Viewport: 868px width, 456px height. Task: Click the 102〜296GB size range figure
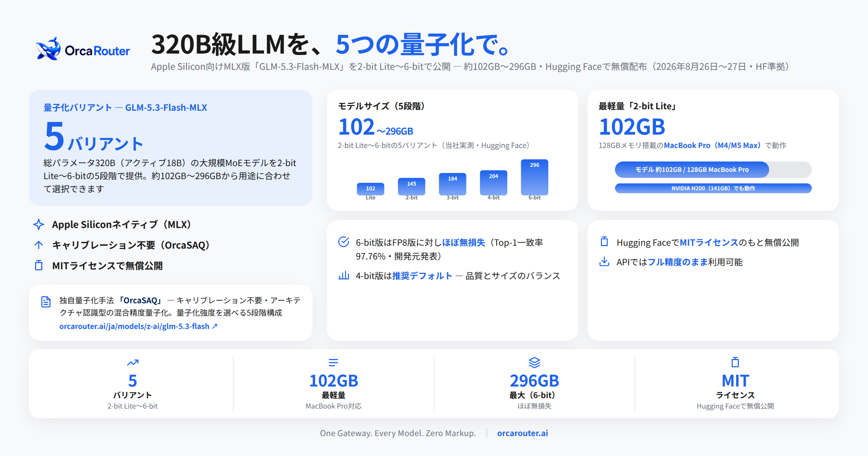tap(375, 127)
